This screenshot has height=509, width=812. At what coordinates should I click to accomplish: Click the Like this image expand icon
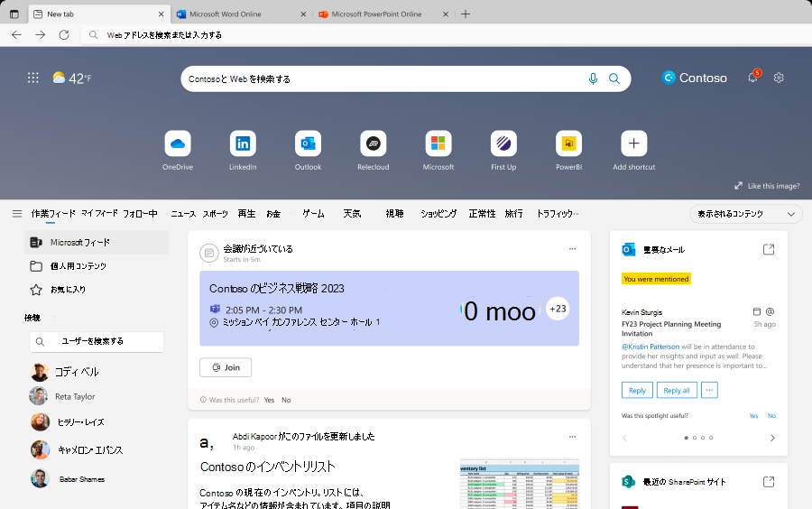(x=738, y=186)
